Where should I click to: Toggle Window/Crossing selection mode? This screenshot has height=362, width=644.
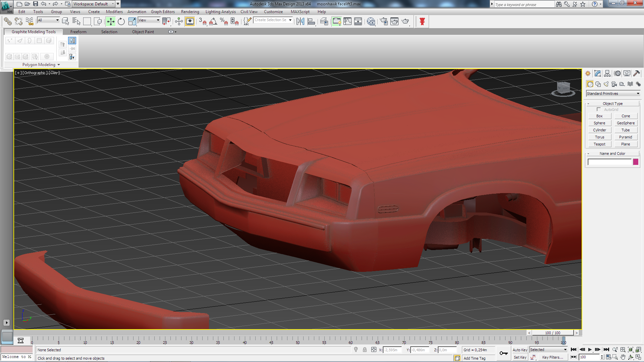pyautogui.click(x=98, y=21)
